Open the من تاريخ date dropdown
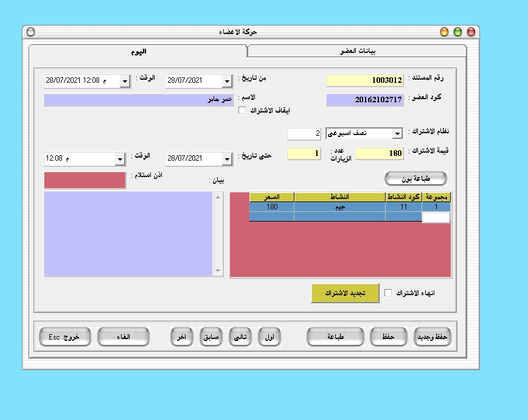The image size is (528, 420). [227, 81]
